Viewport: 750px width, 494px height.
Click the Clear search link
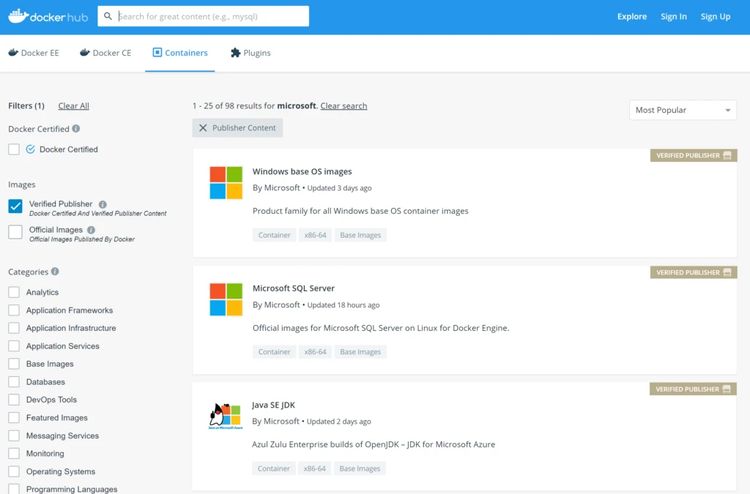343,106
